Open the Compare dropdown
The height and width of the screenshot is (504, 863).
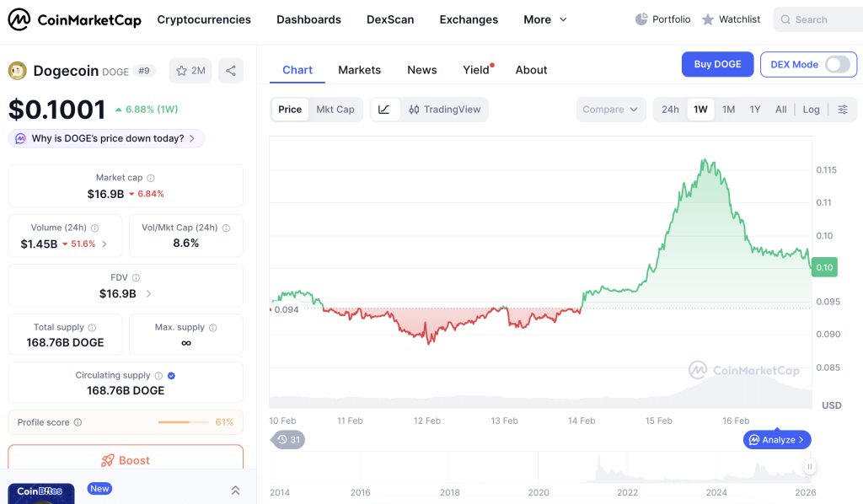coord(610,110)
